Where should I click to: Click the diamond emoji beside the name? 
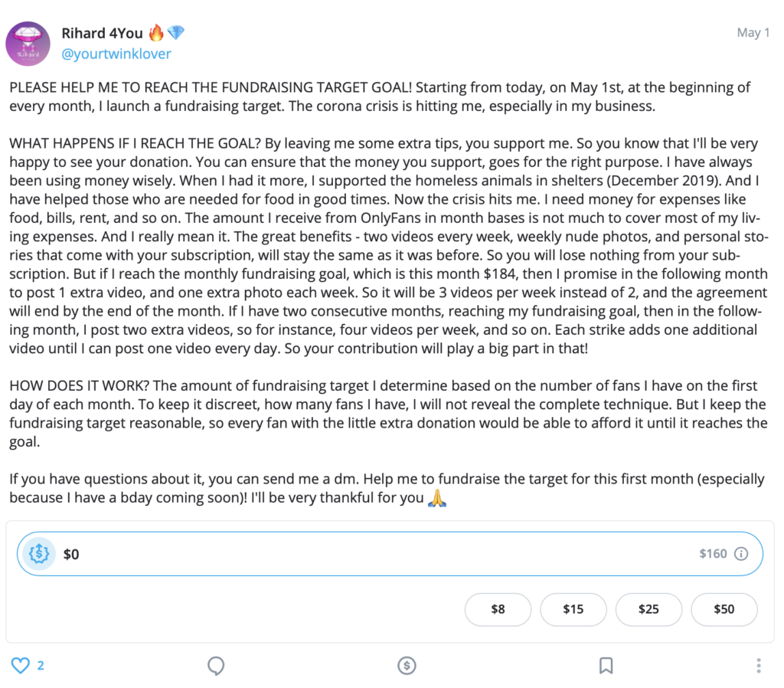pos(176,32)
